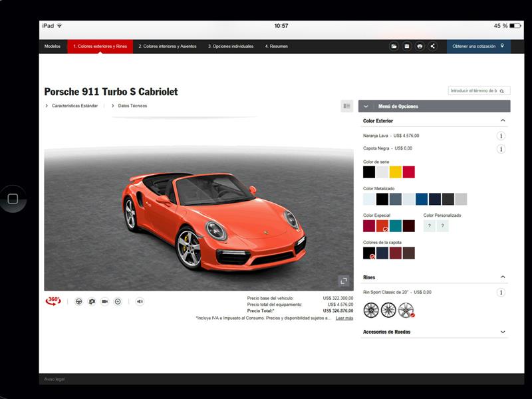Click the zoom target icon below the car

point(118,301)
